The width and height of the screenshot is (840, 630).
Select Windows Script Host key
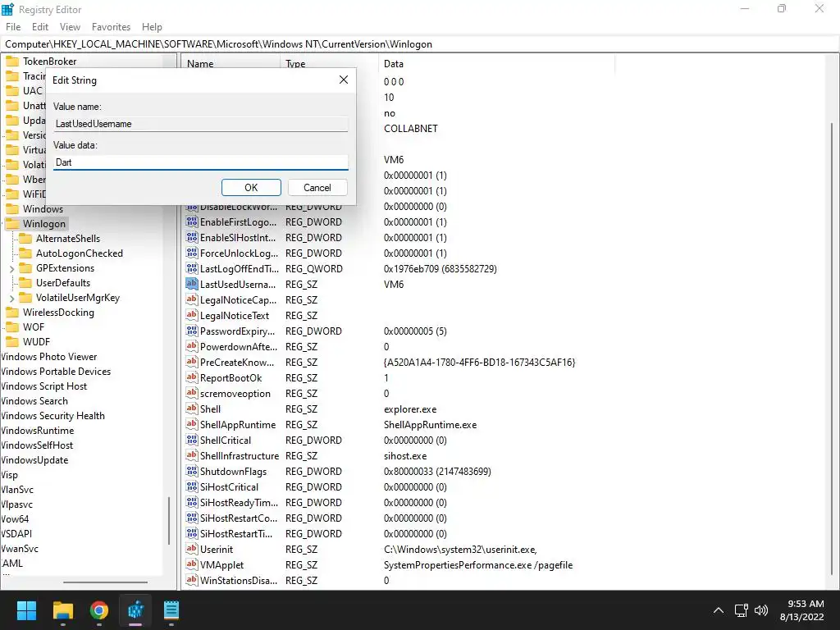44,386
